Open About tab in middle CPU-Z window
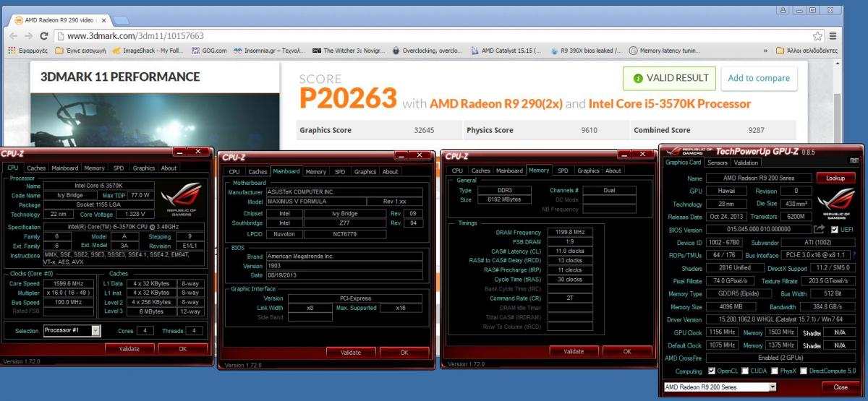The height and width of the screenshot is (401, 868). pos(391,171)
